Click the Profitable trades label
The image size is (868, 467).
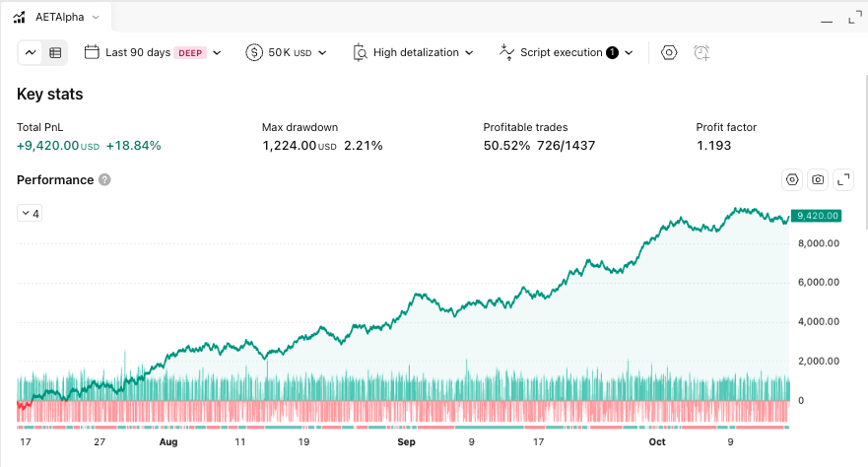pyautogui.click(x=525, y=127)
